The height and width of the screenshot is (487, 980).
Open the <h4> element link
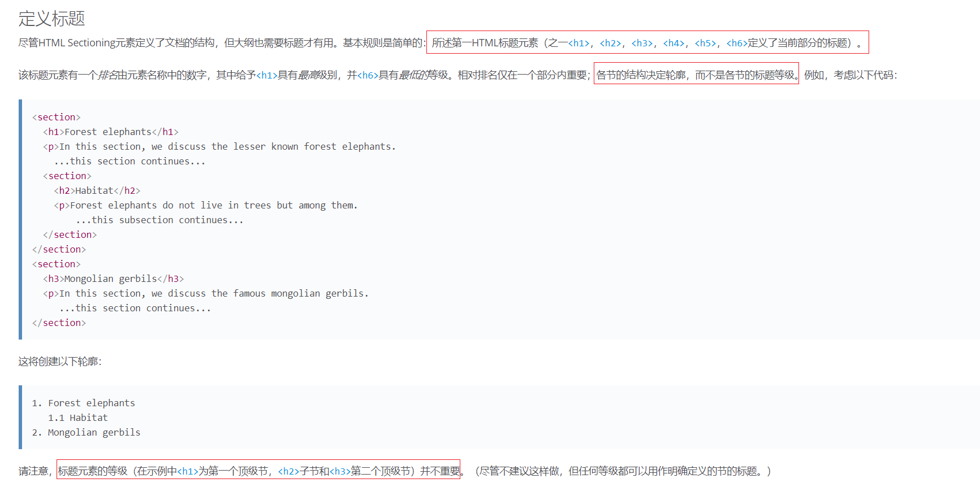(x=674, y=43)
